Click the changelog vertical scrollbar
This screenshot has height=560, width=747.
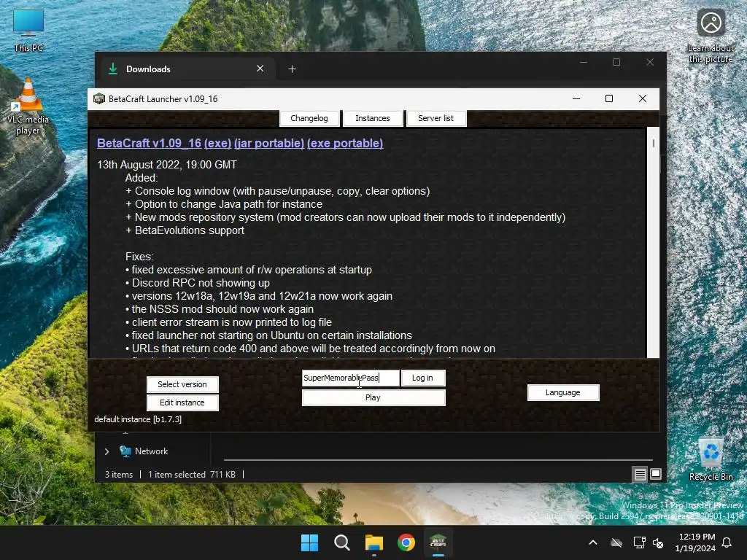click(x=653, y=242)
